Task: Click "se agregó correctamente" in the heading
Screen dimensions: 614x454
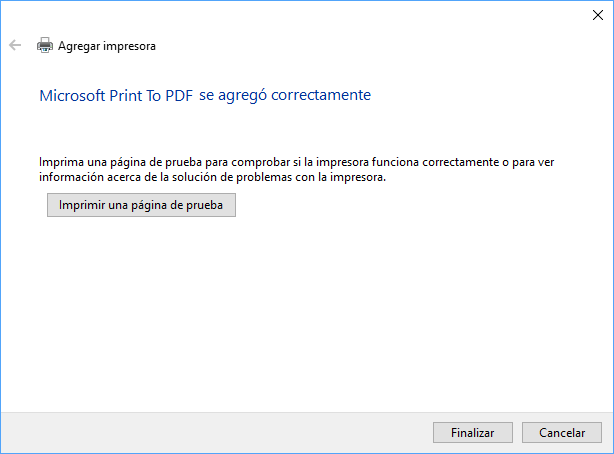Action: [291, 95]
